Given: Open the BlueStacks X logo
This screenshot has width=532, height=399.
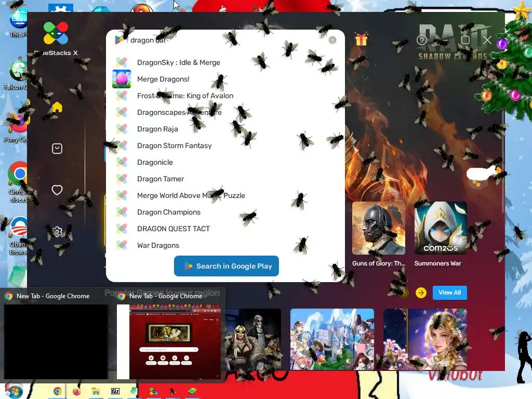Looking at the screenshot, I should pyautogui.click(x=56, y=33).
